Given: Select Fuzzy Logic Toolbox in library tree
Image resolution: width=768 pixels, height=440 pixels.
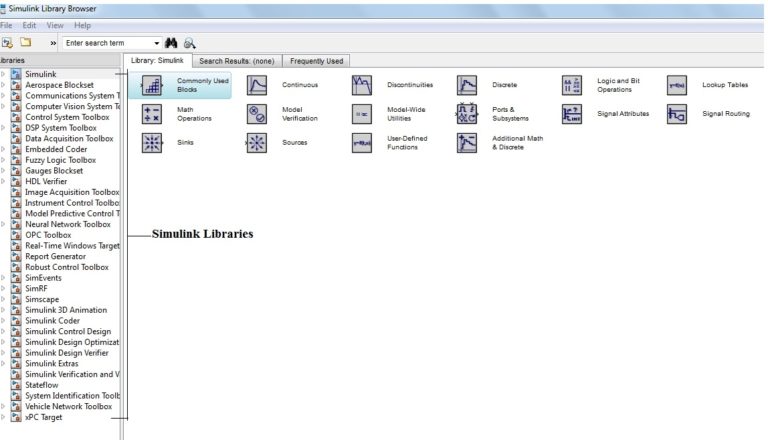Looking at the screenshot, I should point(60,160).
